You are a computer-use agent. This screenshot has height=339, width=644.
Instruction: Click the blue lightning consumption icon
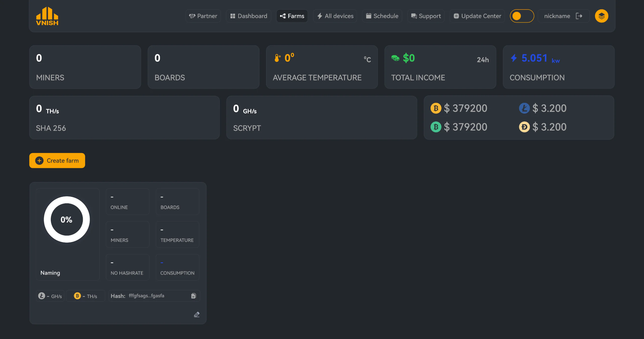pos(514,58)
